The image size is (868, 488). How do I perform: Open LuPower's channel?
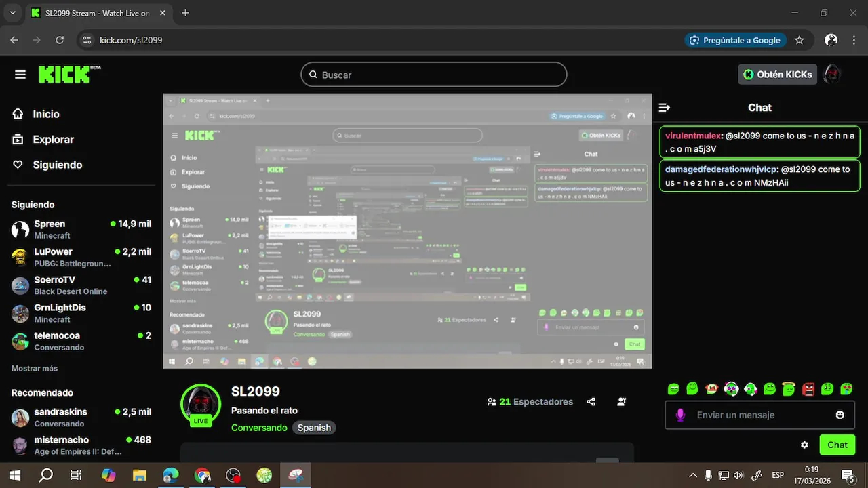(81, 258)
